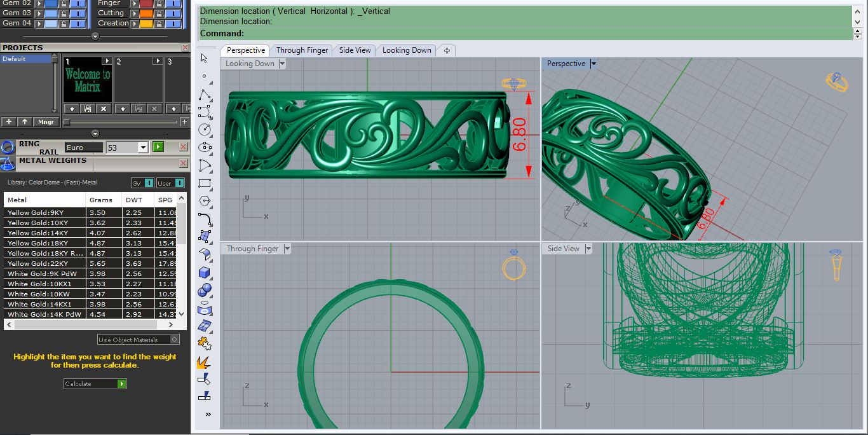Toggle visibility switch for Cutting layer
The height and width of the screenshot is (435, 868).
pos(173,13)
